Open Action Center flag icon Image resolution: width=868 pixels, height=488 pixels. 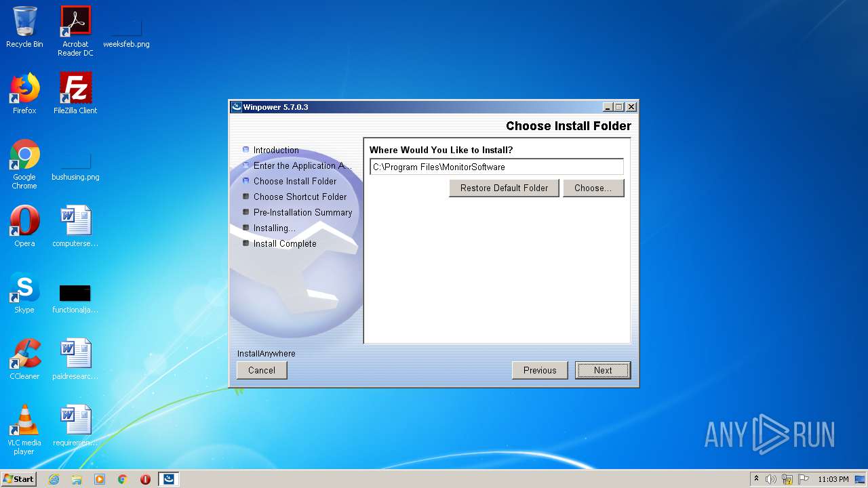[x=803, y=479]
